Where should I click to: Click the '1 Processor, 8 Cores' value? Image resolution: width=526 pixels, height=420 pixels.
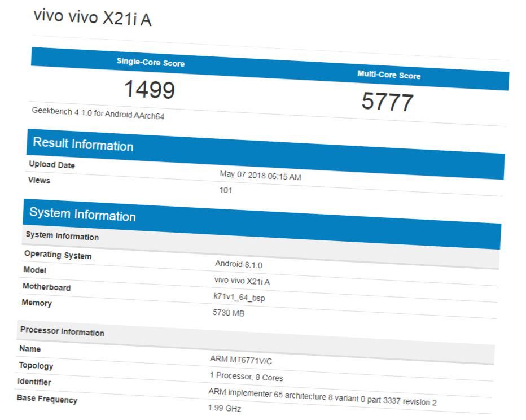[x=247, y=377]
